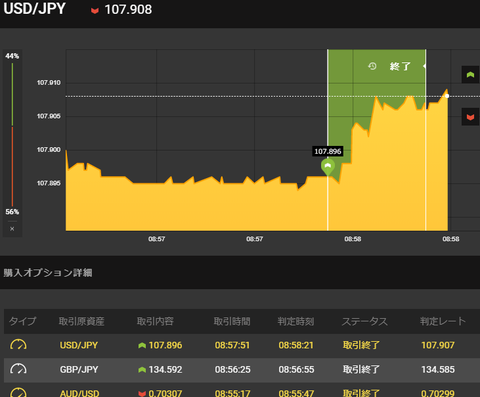Click the 取引原資産 column header
This screenshot has width=480, height=397.
click(82, 321)
